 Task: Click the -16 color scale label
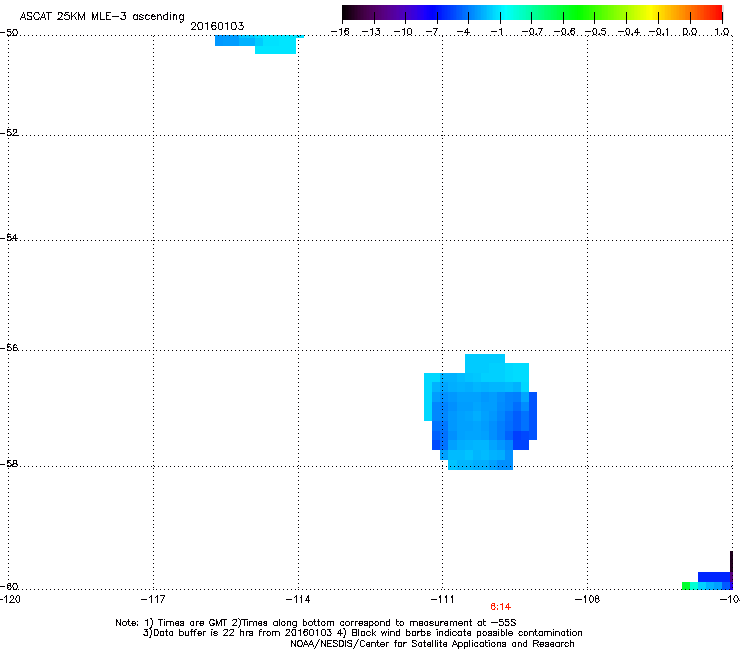[x=340, y=32]
